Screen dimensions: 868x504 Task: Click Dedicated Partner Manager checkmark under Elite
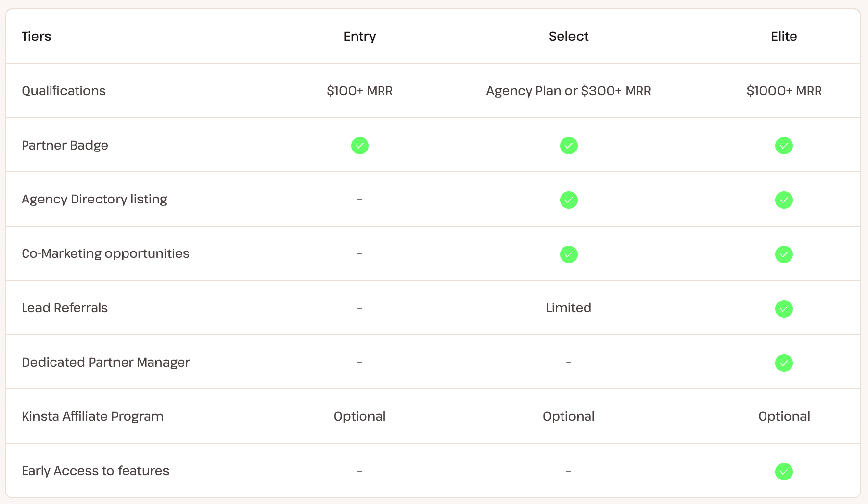point(784,363)
